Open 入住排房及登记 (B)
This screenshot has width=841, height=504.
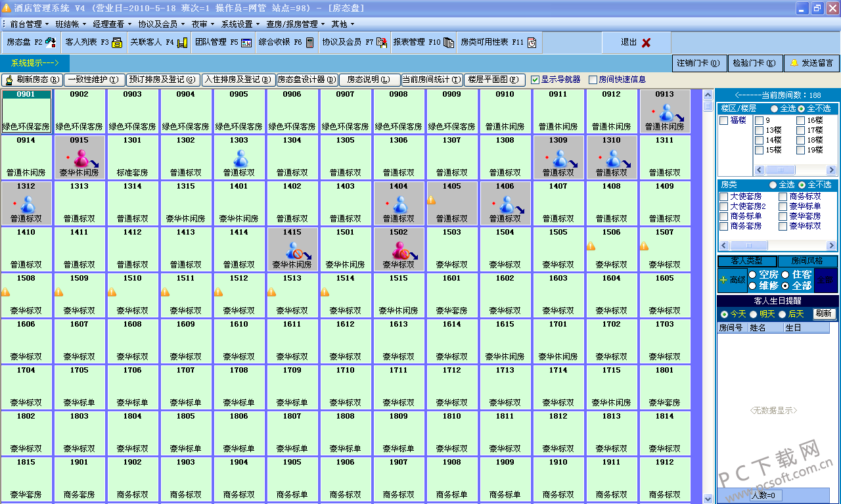238,80
